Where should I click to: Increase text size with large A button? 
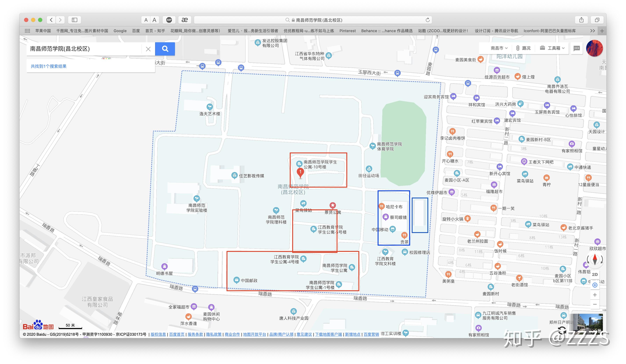154,20
